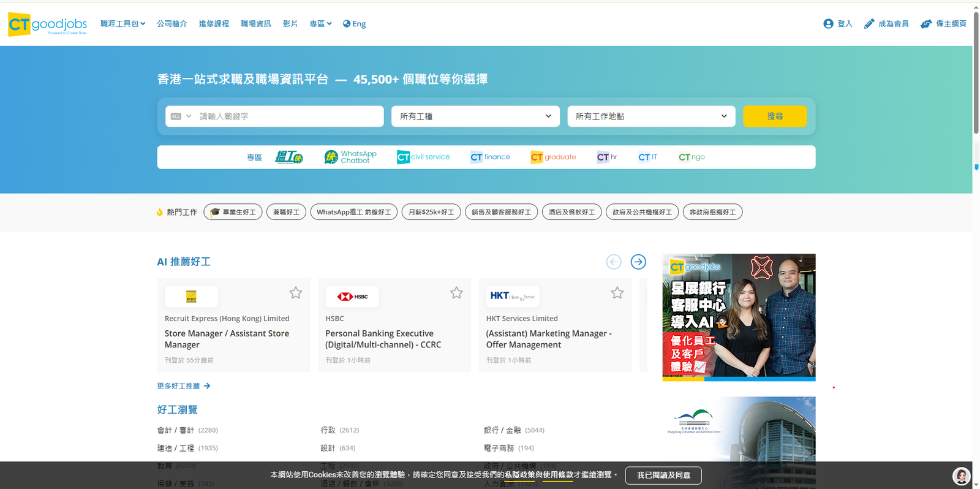Open the login user icon
Image resolution: width=980 pixels, height=489 pixels.
(x=828, y=23)
